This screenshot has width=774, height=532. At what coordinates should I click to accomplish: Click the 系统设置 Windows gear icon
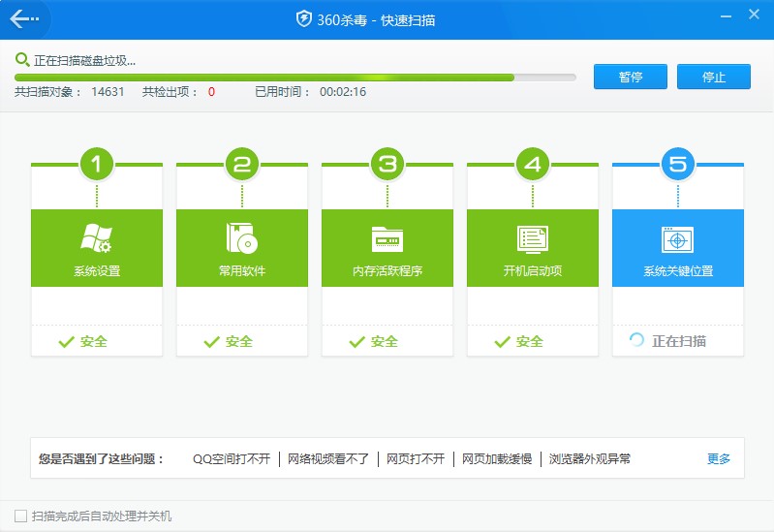tap(97, 238)
